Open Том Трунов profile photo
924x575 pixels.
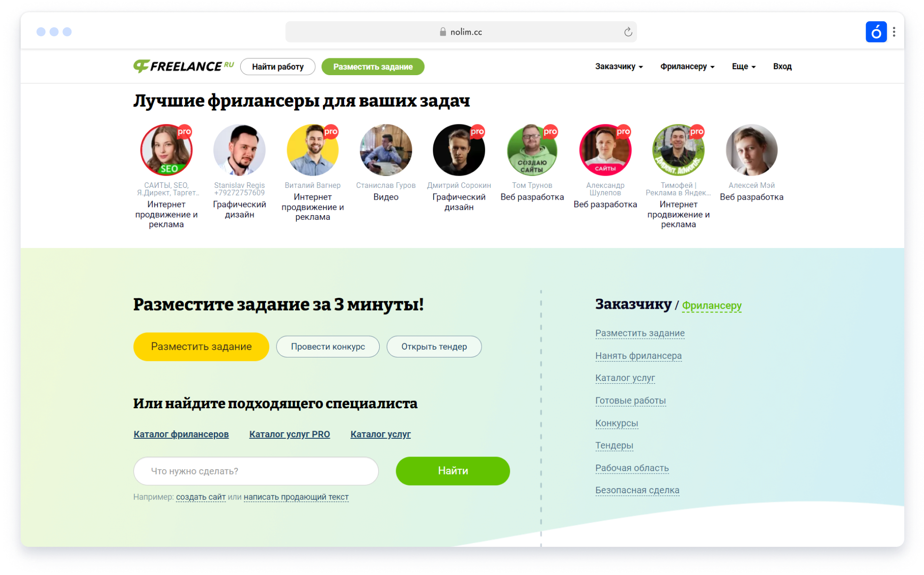click(532, 150)
